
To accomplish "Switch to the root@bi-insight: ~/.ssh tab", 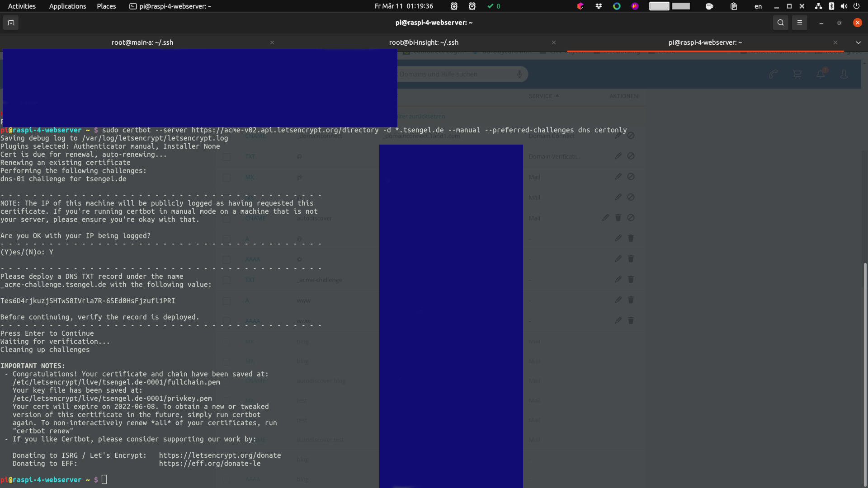I will point(424,42).
